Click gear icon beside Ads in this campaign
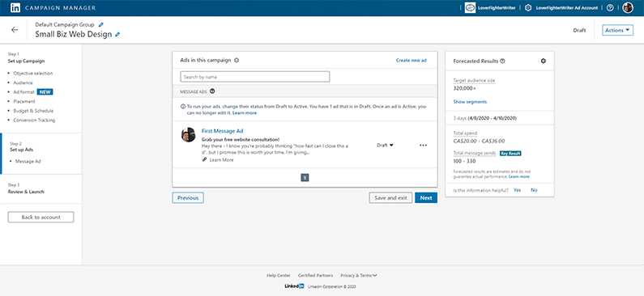644x296 pixels. (x=237, y=61)
